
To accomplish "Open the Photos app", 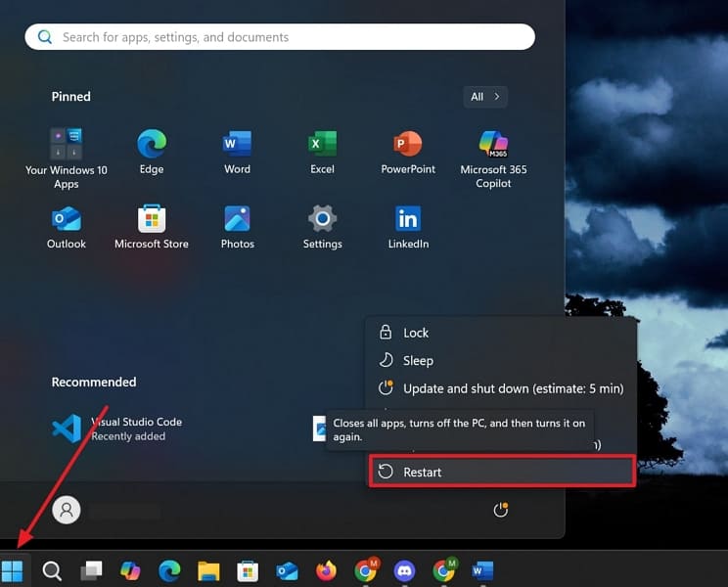I will (x=237, y=227).
